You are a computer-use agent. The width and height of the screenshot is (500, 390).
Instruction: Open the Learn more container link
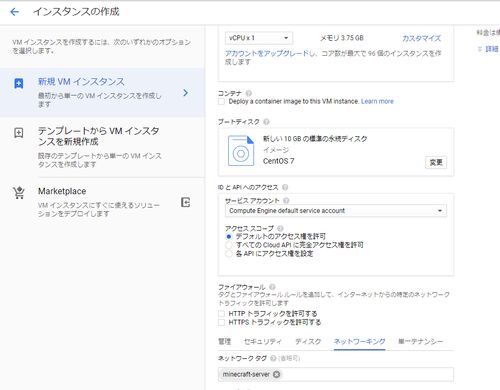point(377,101)
